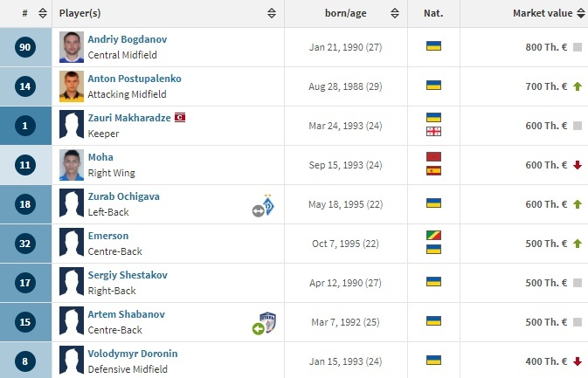Image resolution: width=588 pixels, height=378 pixels.
Task: Sort table by Market value column
Action: click(x=580, y=13)
